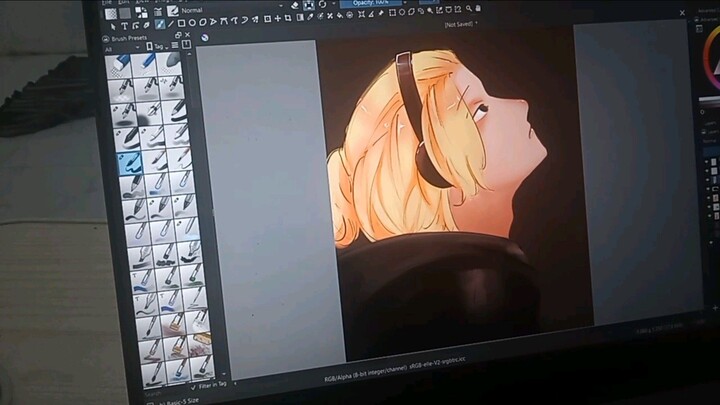The width and height of the screenshot is (720, 405).
Task: Select the soft round eraser preset
Action: click(x=169, y=64)
